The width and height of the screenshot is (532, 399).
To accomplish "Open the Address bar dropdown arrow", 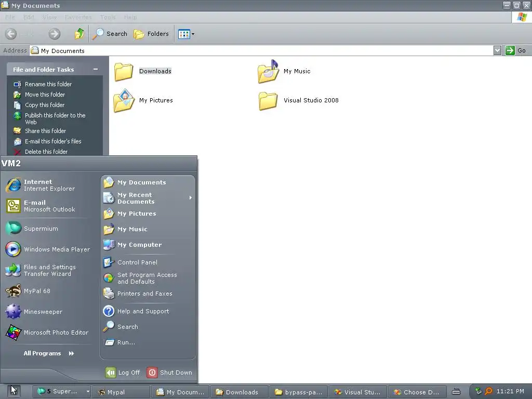I will tap(497, 50).
